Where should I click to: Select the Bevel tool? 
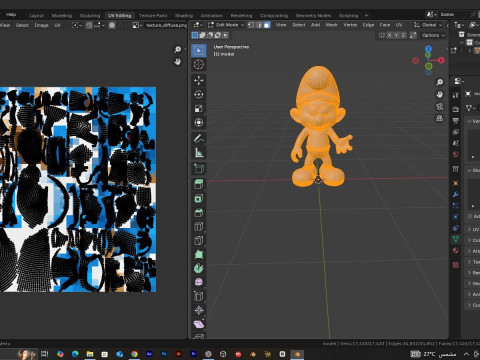tap(199, 212)
